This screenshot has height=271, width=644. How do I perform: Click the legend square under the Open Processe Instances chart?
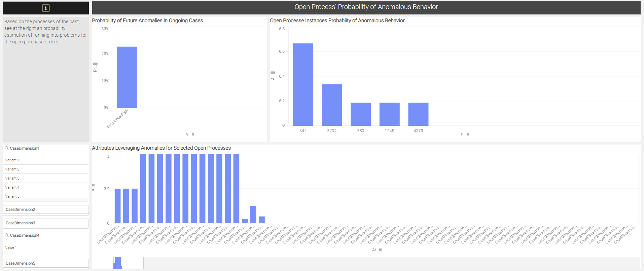[x=468, y=134]
